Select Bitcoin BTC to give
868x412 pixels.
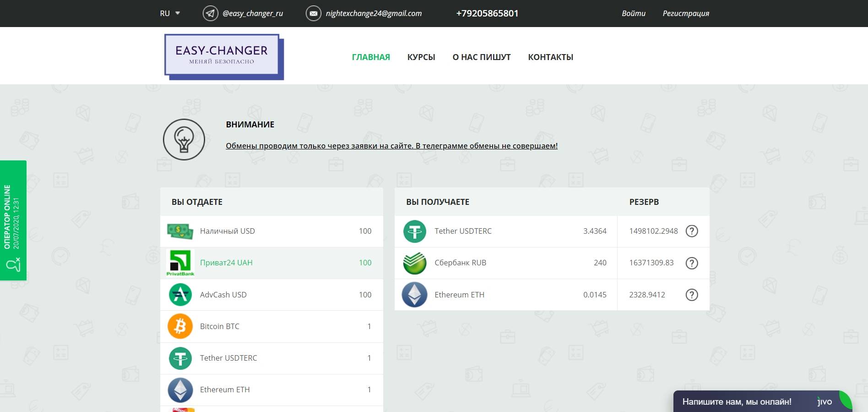tap(271, 326)
